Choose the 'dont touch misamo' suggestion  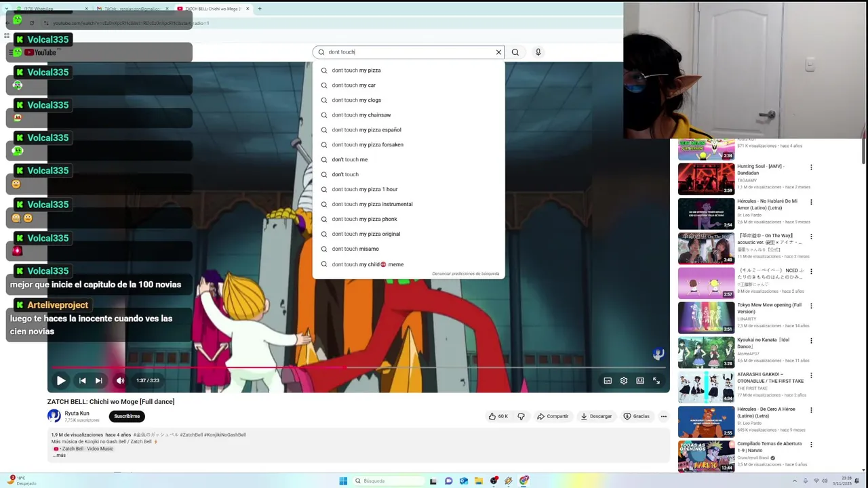tap(408, 249)
